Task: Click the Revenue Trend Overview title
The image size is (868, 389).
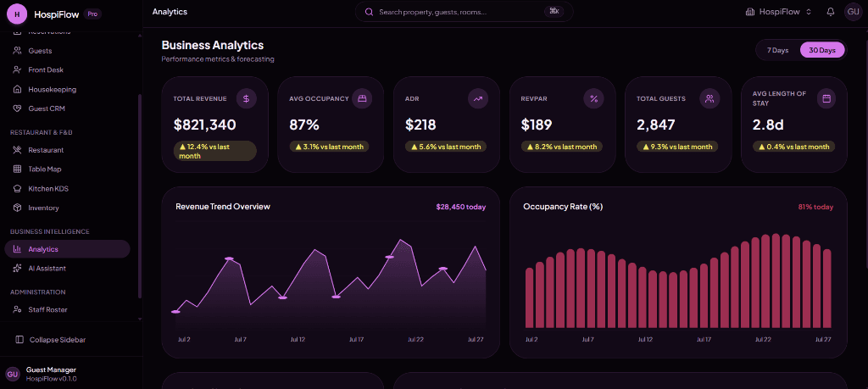Action: (x=223, y=207)
